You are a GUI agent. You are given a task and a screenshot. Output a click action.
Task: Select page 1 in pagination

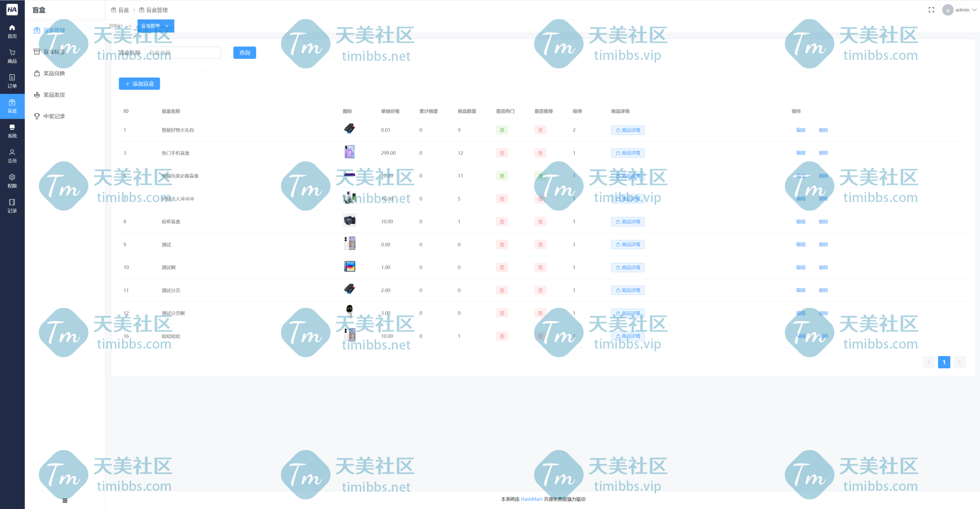[944, 362]
